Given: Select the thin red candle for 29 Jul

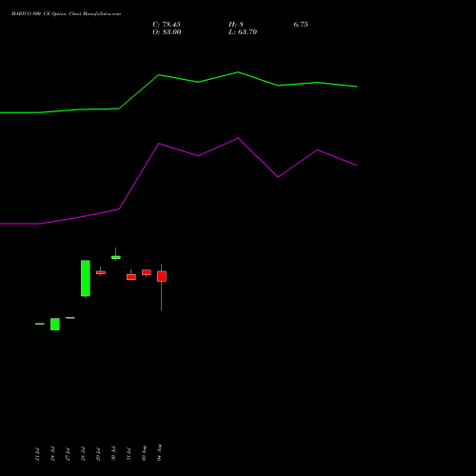Looking at the screenshot, I should point(101,272).
